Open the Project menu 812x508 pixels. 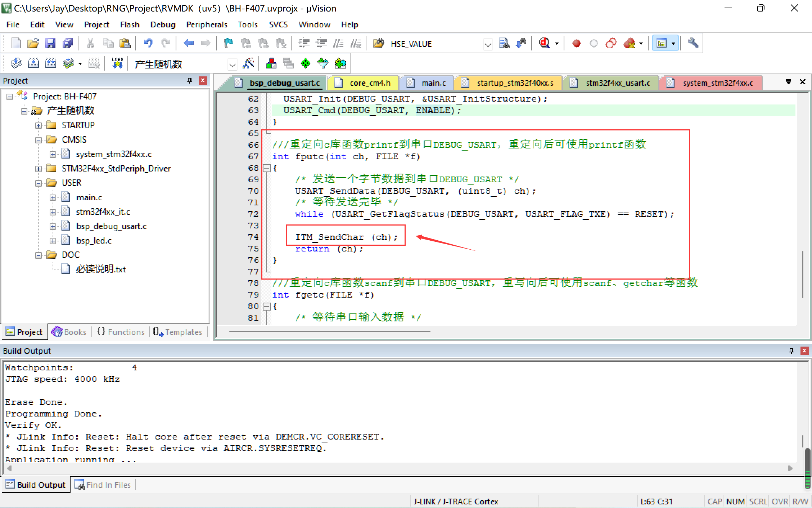[95, 24]
